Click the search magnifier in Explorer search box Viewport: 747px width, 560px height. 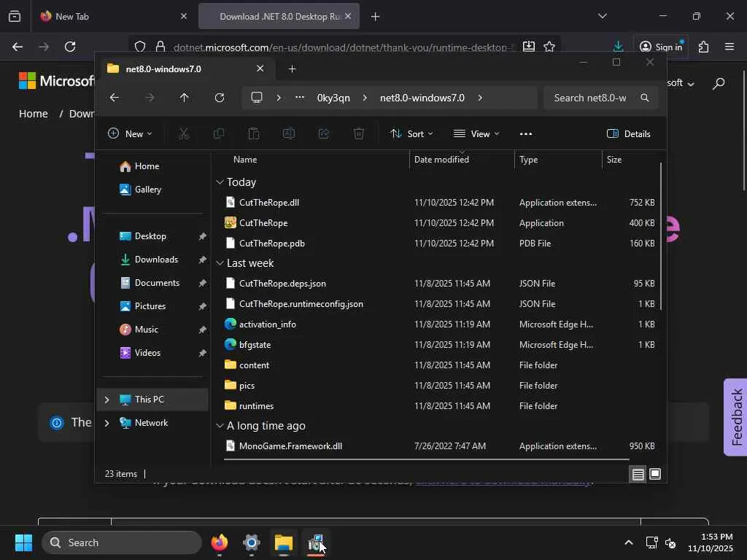pos(645,98)
